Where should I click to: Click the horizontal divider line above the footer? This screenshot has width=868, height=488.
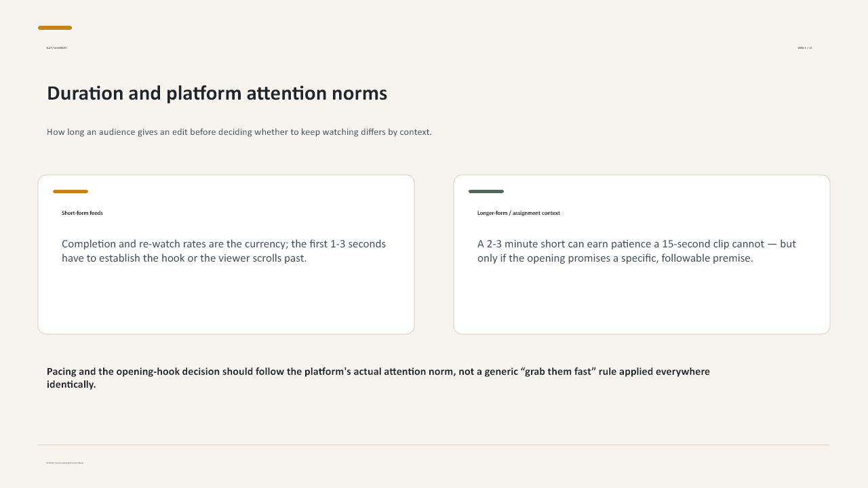(x=434, y=445)
